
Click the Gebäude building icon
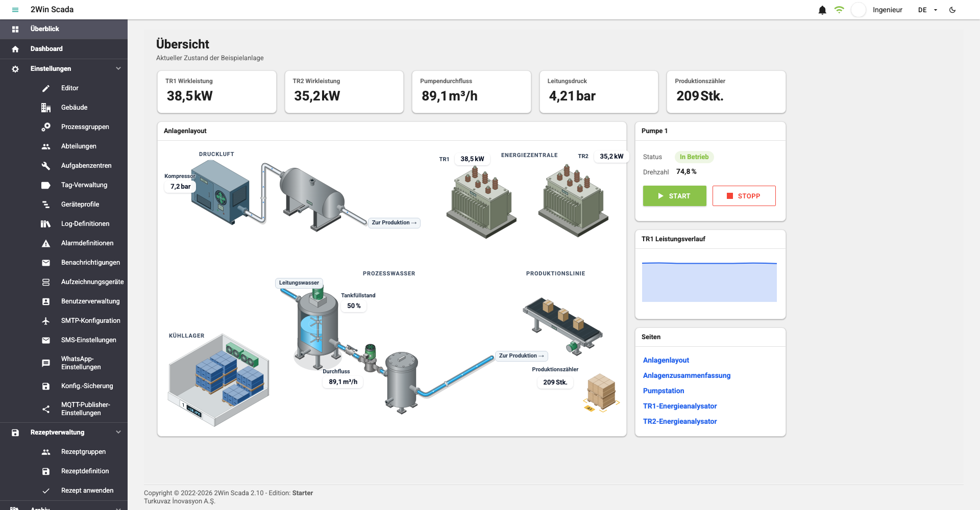click(x=46, y=108)
